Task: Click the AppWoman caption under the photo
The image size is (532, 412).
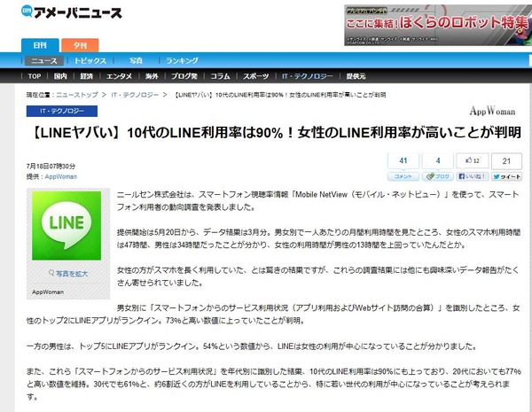Action: [48, 292]
